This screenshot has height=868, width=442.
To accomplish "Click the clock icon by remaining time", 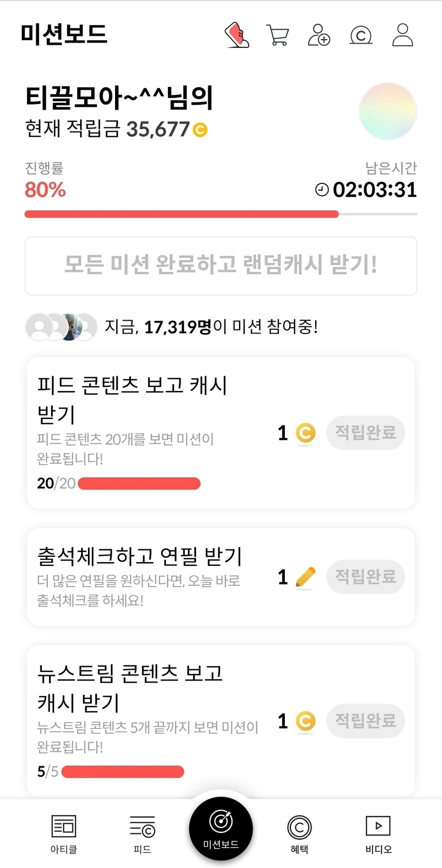I will (322, 190).
